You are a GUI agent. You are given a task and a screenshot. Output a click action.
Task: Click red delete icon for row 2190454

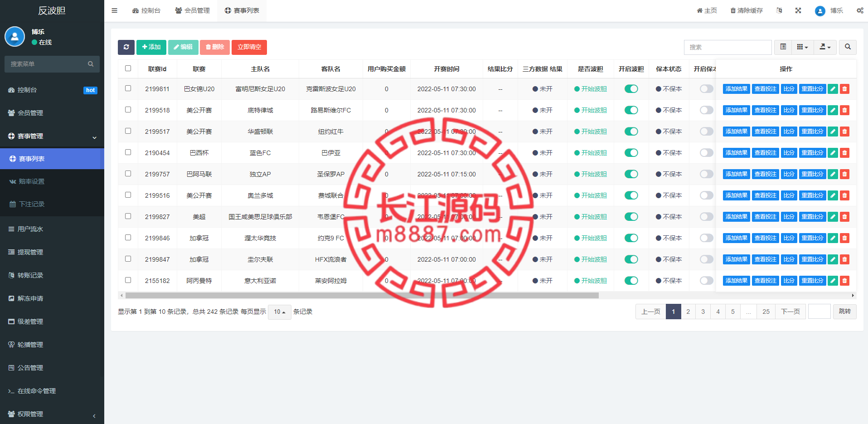[844, 153]
